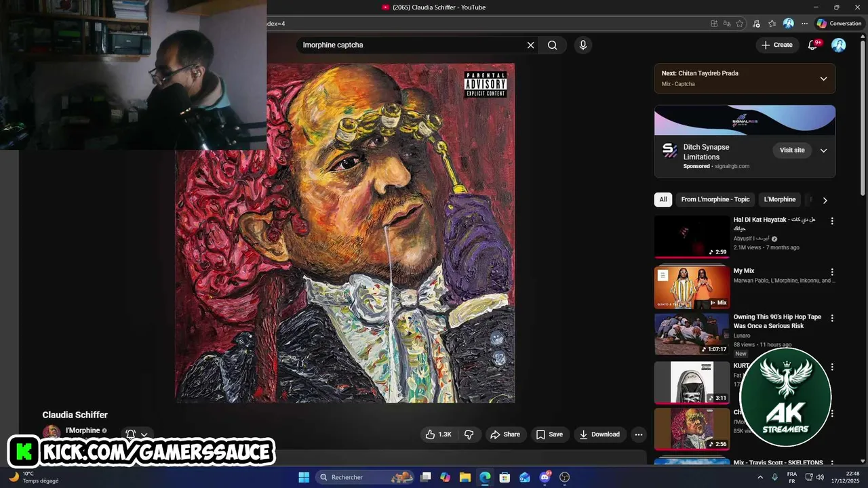Image resolution: width=868 pixels, height=488 pixels.
Task: Switch FRA keyboard language input
Action: point(792,477)
